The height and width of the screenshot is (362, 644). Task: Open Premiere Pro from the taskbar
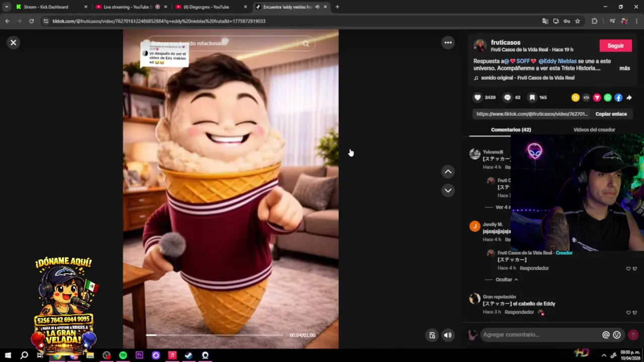point(139,355)
